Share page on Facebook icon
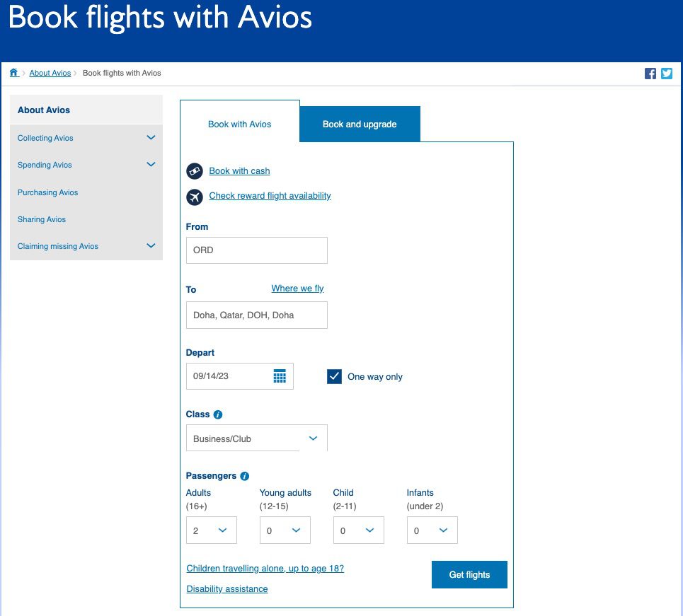 (650, 74)
